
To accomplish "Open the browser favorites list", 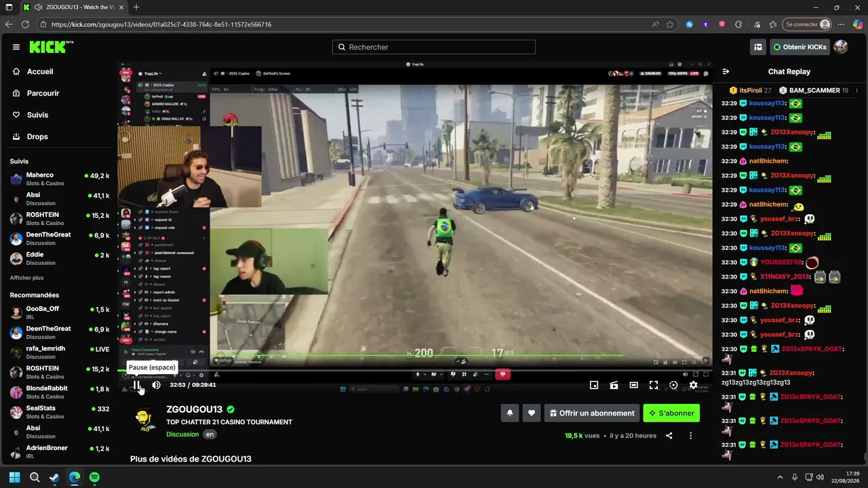I will click(x=773, y=24).
